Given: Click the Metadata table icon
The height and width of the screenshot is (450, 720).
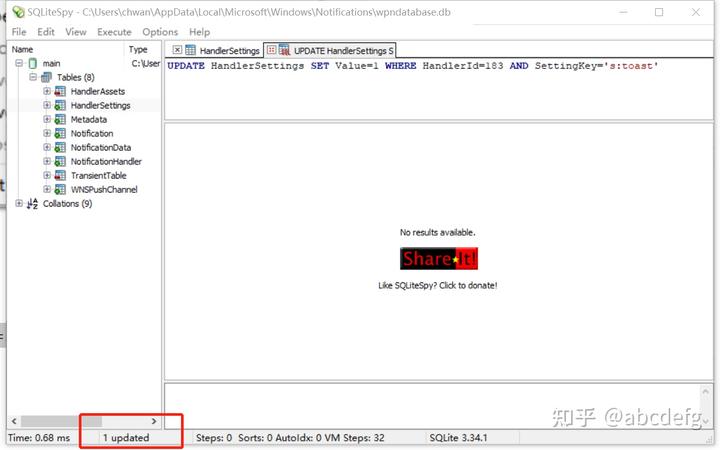Looking at the screenshot, I should [x=60, y=119].
